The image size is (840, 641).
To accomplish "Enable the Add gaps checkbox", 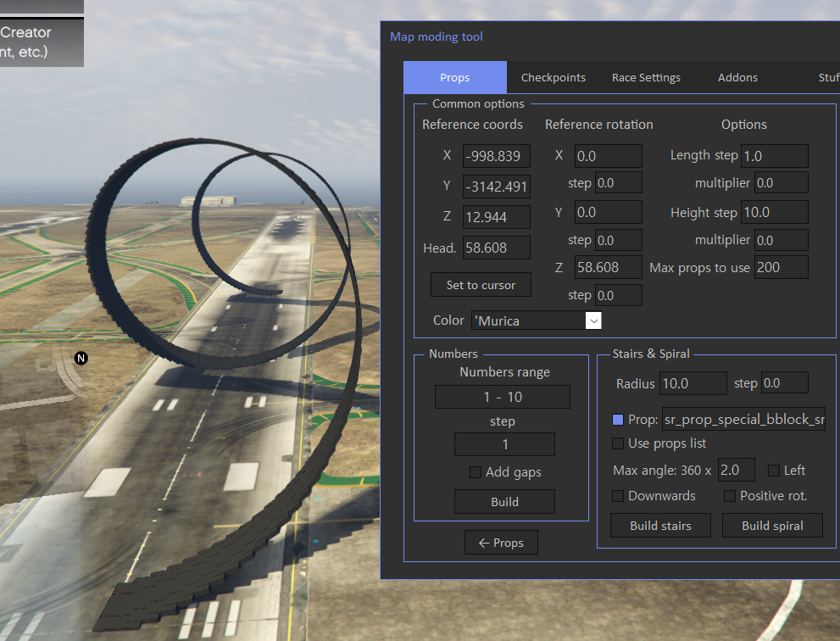I will [x=476, y=471].
